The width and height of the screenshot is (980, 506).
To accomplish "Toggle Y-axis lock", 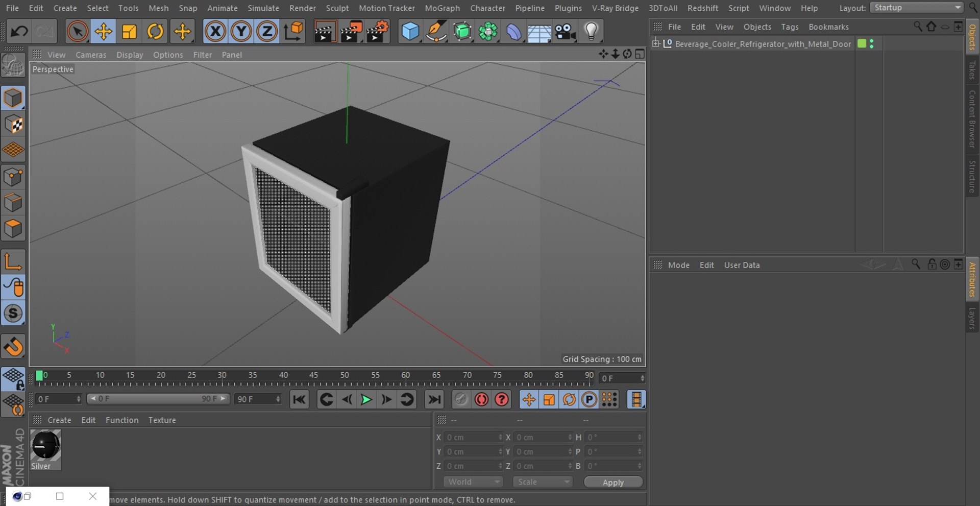I will tap(241, 32).
